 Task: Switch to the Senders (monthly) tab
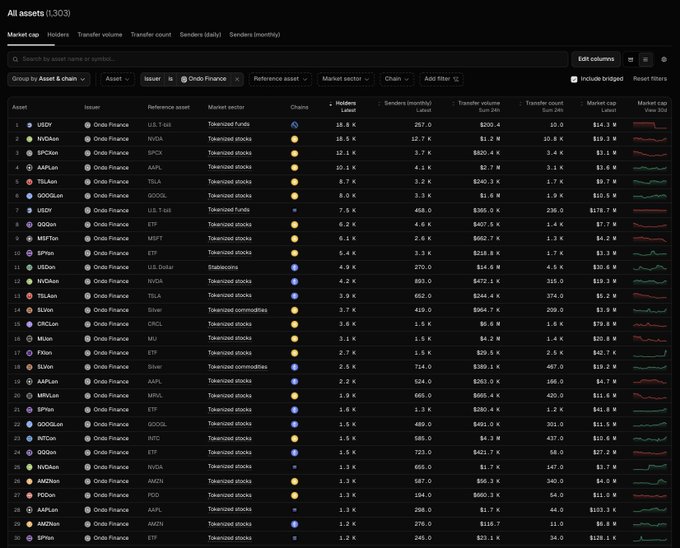pos(255,35)
